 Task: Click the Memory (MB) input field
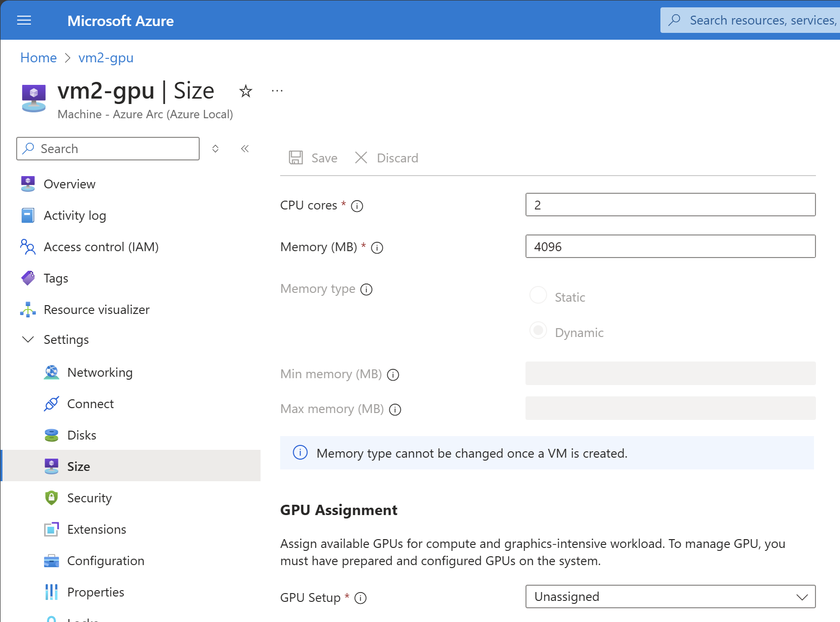670,247
